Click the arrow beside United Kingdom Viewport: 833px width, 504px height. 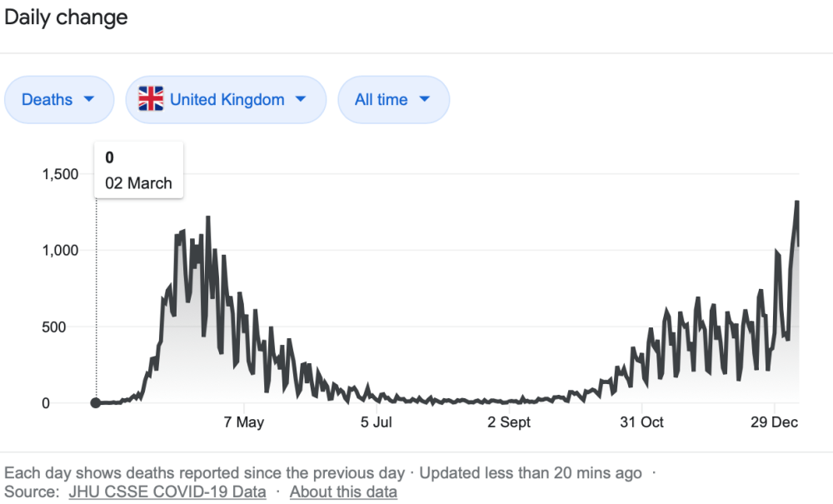tap(301, 100)
